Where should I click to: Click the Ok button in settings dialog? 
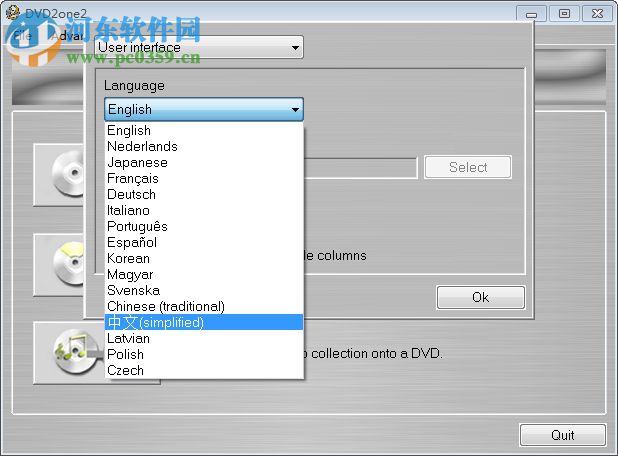coord(480,297)
